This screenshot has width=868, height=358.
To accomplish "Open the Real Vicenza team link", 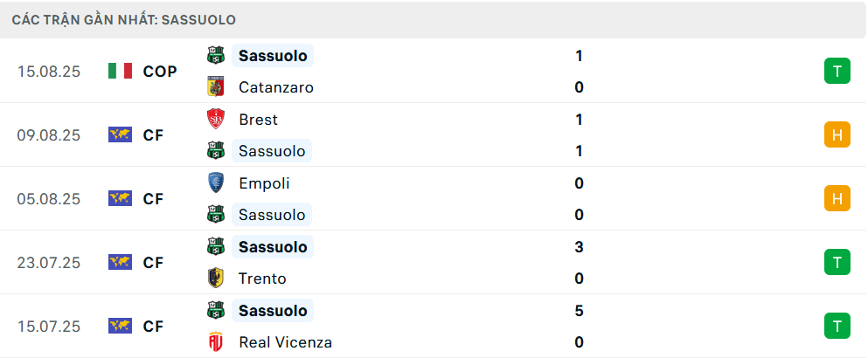I will (x=285, y=342).
